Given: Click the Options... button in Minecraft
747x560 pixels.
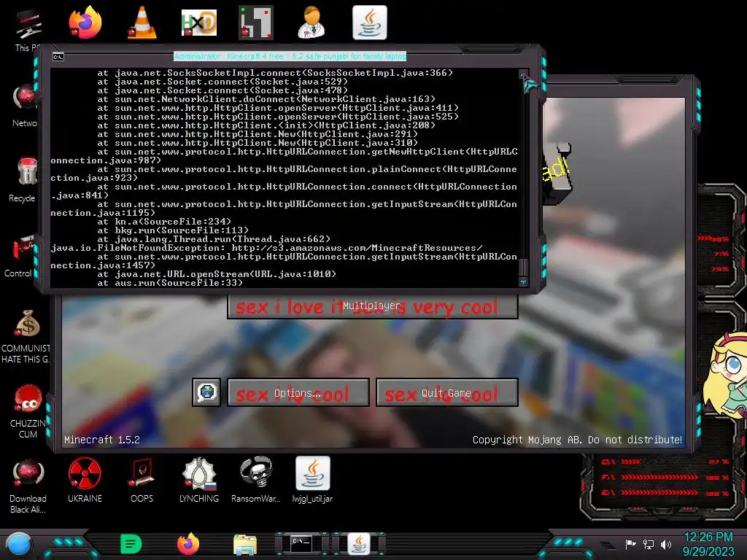Looking at the screenshot, I should point(298,393).
